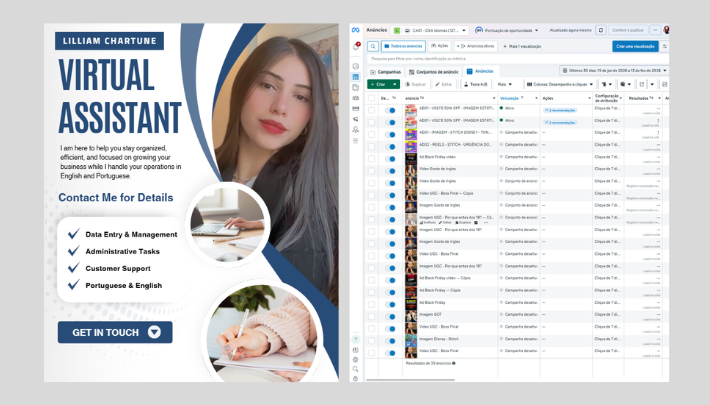Toggle the Imagem Disney - Stitch ad switch
The width and height of the screenshot is (710, 405).
pyautogui.click(x=392, y=338)
